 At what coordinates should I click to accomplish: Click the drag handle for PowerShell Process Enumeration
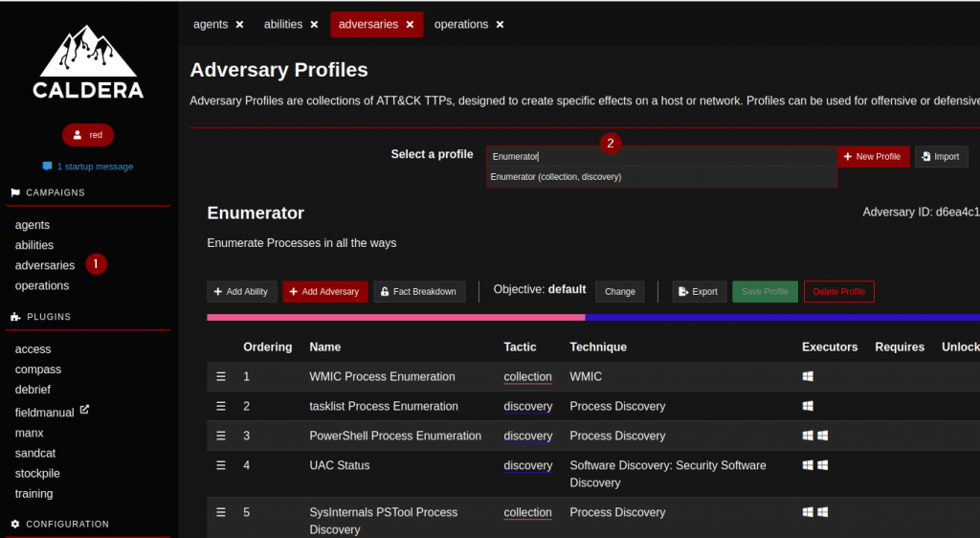[x=221, y=436]
